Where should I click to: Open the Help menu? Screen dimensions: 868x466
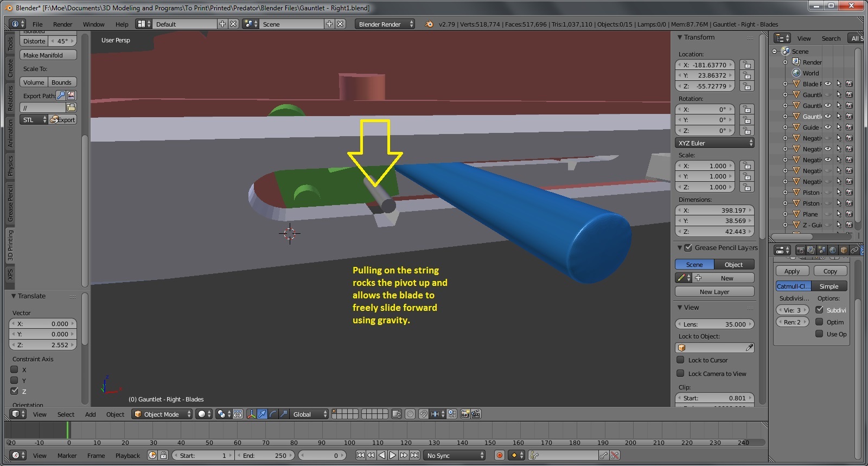(x=122, y=24)
